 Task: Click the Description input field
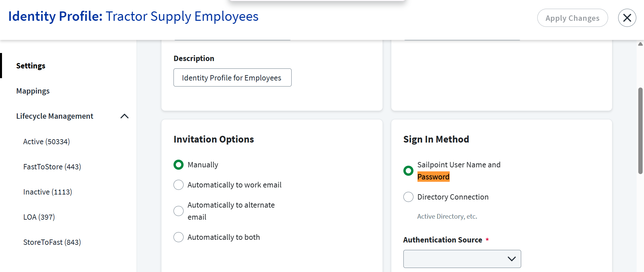pyautogui.click(x=232, y=78)
